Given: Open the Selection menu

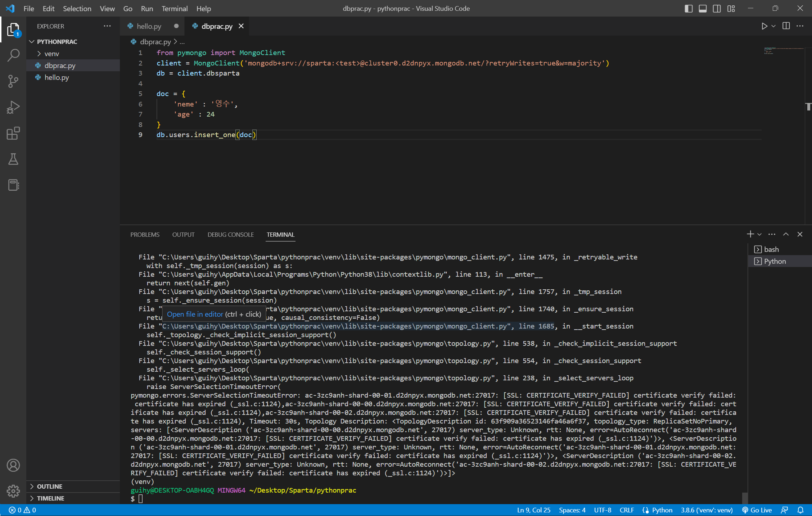Looking at the screenshot, I should click(77, 8).
